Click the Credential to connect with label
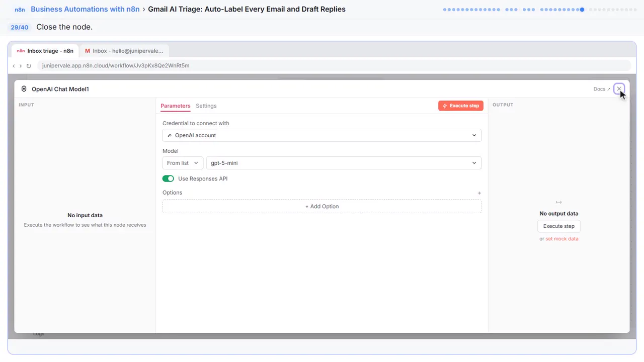The width and height of the screenshot is (644, 362). [196, 123]
